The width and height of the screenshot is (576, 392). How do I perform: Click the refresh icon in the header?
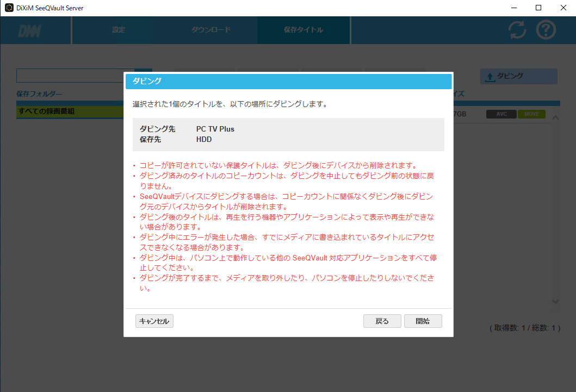click(x=517, y=30)
